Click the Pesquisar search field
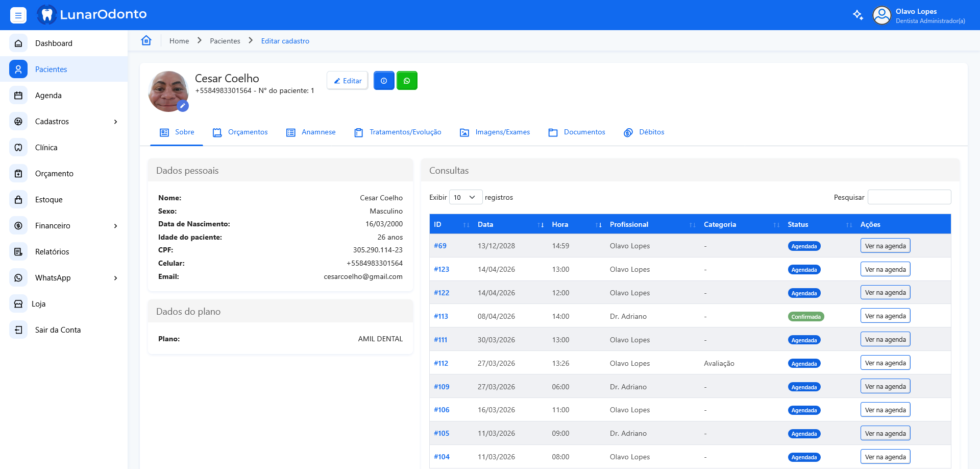 [x=909, y=197]
